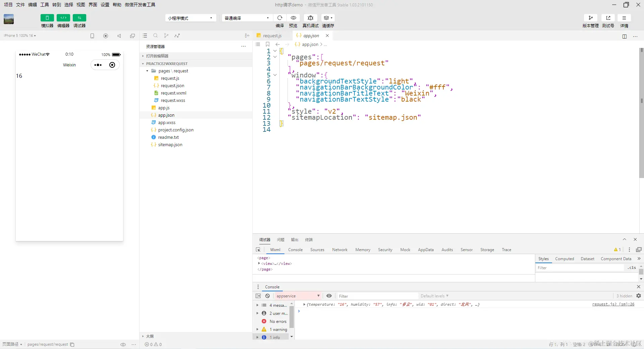Expand the open editors section

pyautogui.click(x=196, y=56)
